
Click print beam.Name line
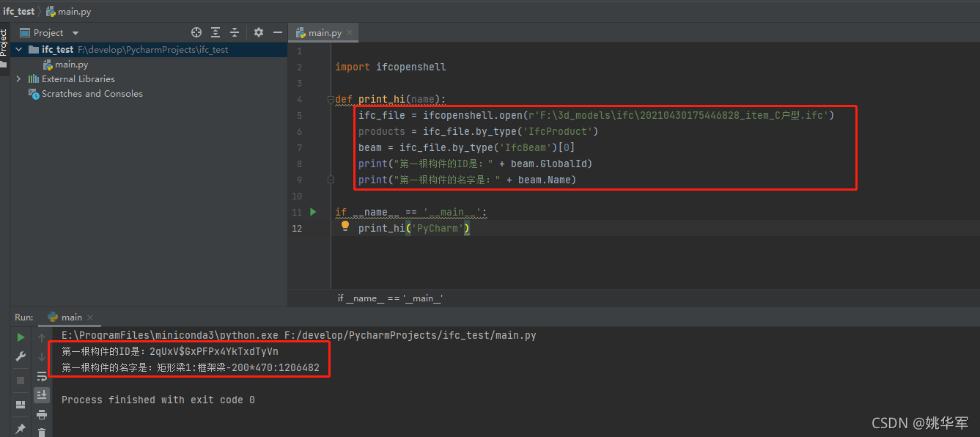[x=467, y=180]
